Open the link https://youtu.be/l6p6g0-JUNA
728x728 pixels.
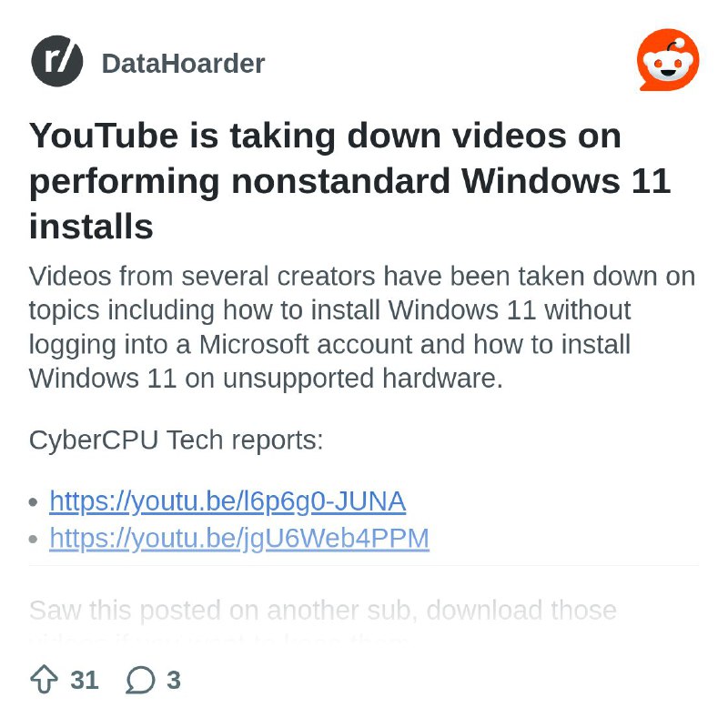pyautogui.click(x=226, y=500)
